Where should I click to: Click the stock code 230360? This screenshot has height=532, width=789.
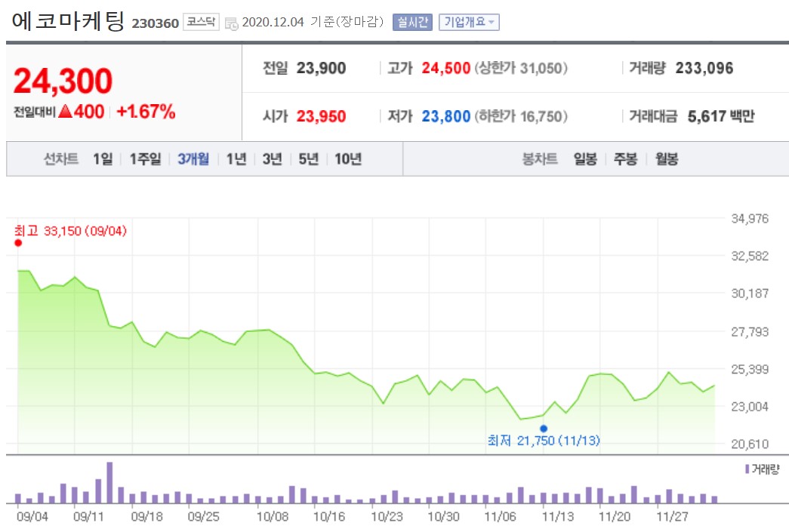155,23
